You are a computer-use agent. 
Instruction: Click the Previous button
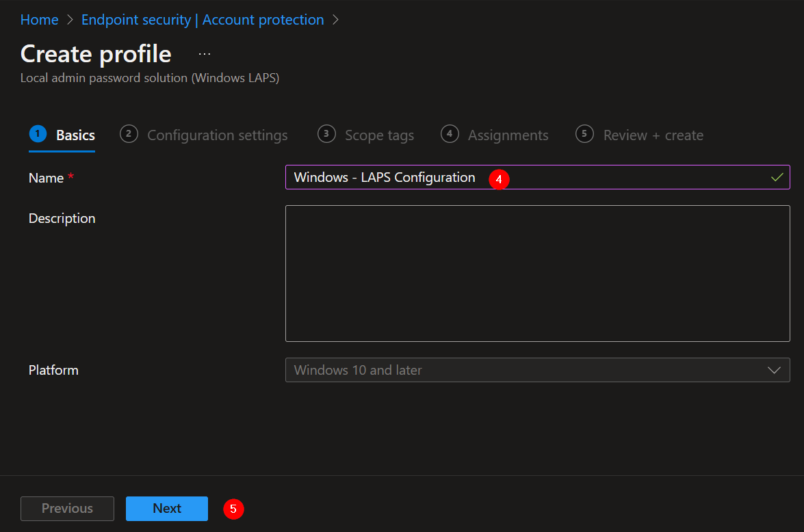(67, 508)
